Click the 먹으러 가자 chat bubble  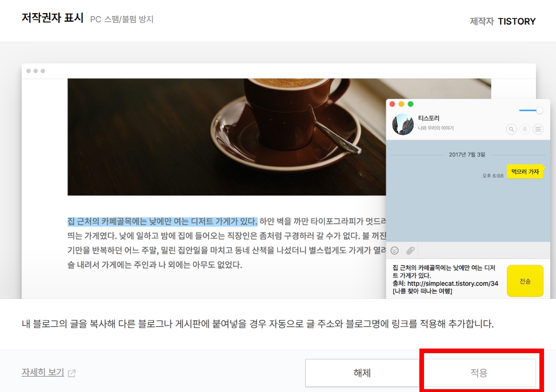[x=525, y=171]
